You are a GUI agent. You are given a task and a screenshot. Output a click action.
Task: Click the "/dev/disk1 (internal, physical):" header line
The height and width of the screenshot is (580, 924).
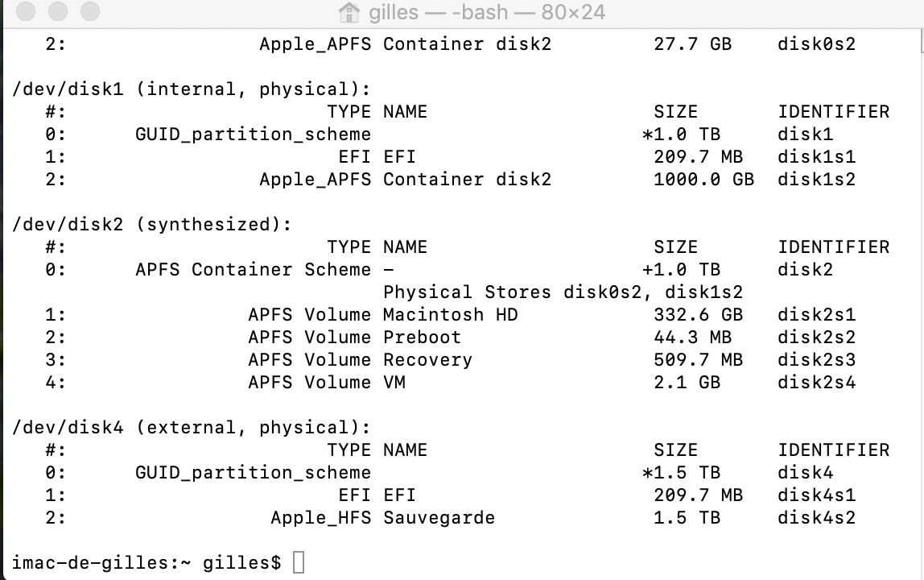[x=191, y=89]
